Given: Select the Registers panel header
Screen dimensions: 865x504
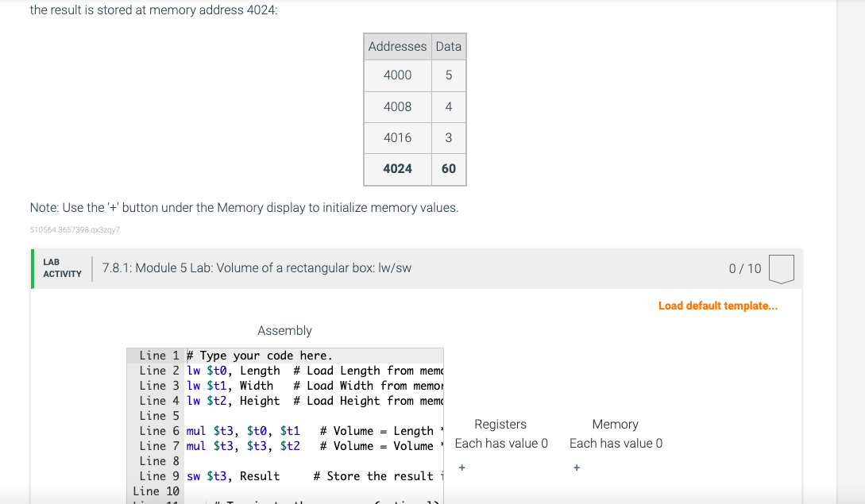Looking at the screenshot, I should click(x=500, y=424).
